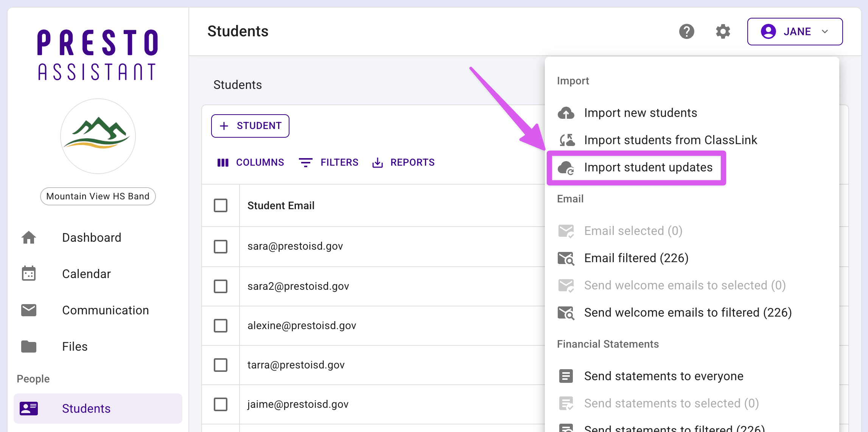Click the cloud refresh icon for updates

566,168
